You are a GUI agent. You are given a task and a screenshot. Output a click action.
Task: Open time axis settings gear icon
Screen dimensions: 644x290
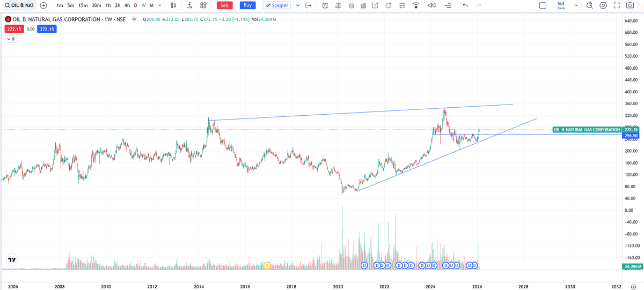coord(633,287)
